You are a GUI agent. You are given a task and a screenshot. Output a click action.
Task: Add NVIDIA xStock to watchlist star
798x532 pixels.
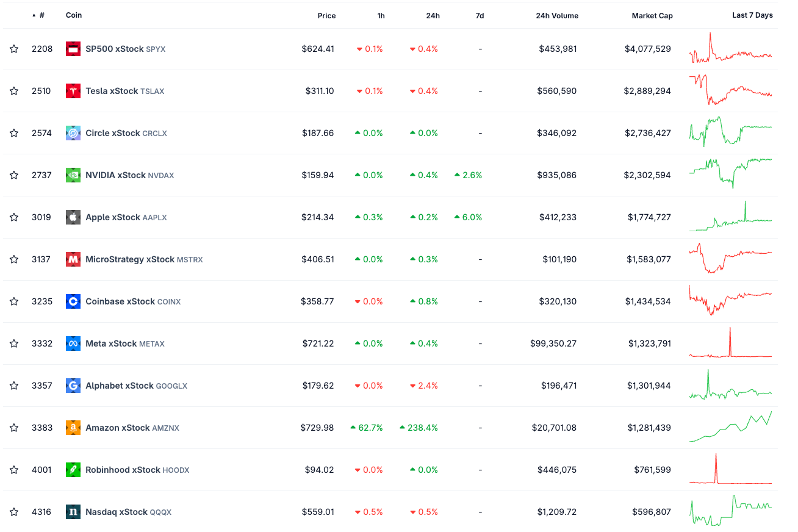click(x=14, y=175)
